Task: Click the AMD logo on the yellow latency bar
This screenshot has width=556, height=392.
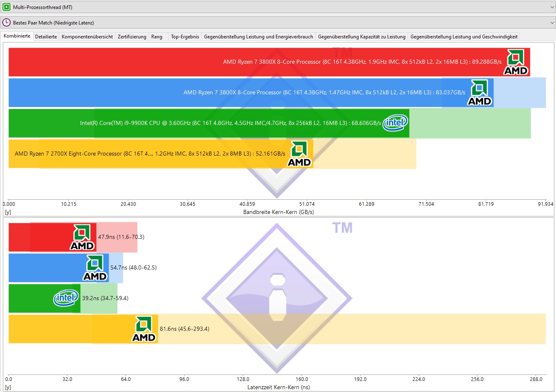Action: pos(144,329)
